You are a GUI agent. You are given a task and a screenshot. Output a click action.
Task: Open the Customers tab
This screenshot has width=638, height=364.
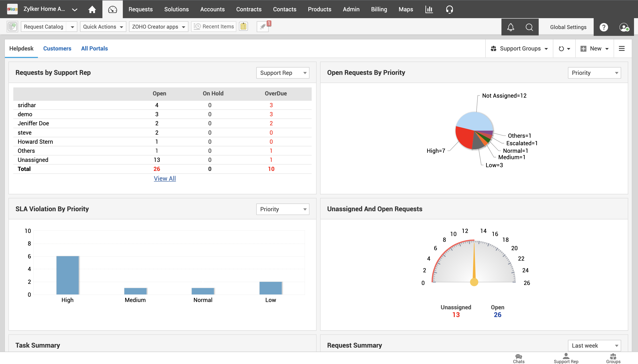57,48
